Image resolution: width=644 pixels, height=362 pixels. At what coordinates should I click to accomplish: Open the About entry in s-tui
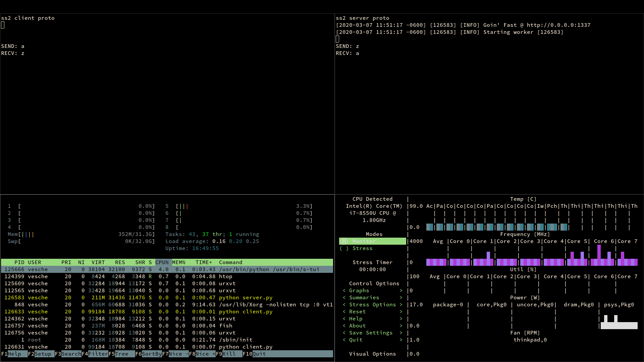pos(357,326)
